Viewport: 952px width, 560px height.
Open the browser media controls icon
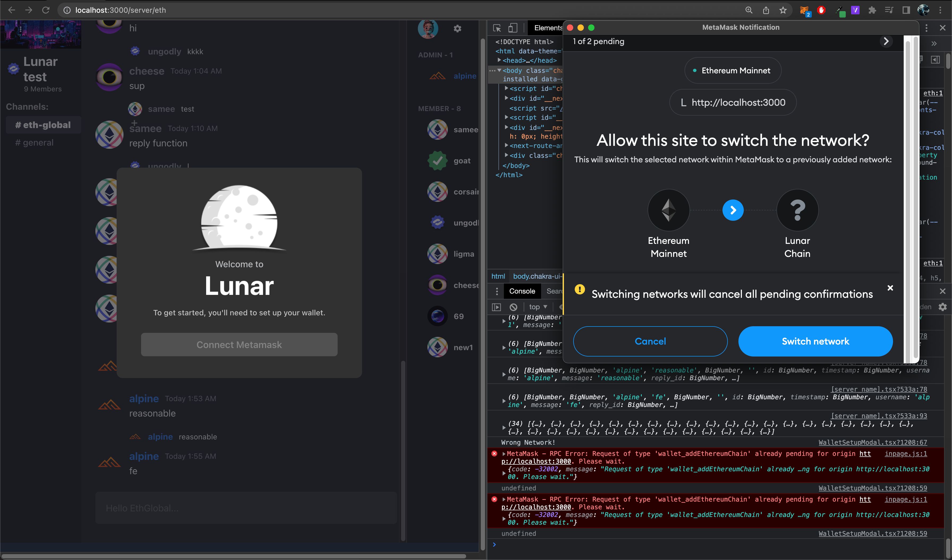(889, 10)
